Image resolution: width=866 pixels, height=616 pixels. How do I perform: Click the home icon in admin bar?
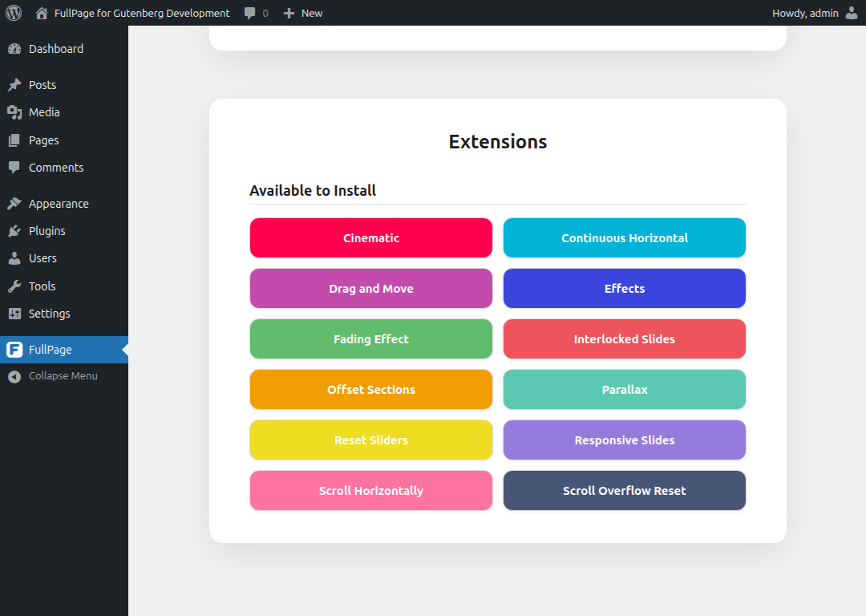tap(42, 13)
